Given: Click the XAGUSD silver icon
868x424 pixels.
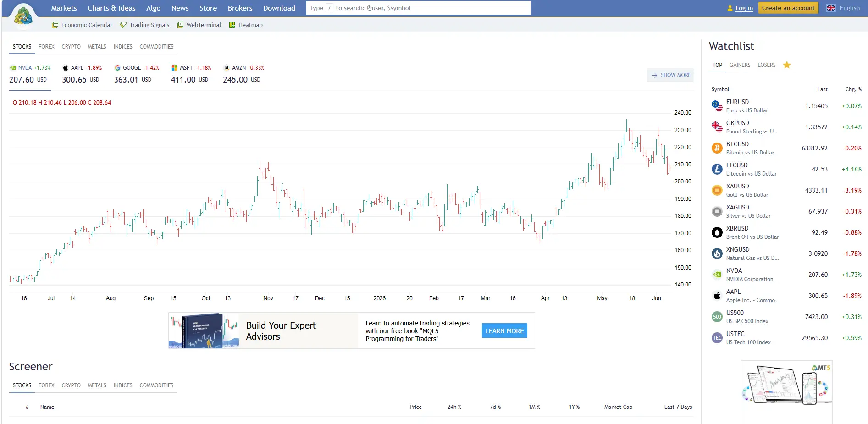Looking at the screenshot, I should coord(717,211).
